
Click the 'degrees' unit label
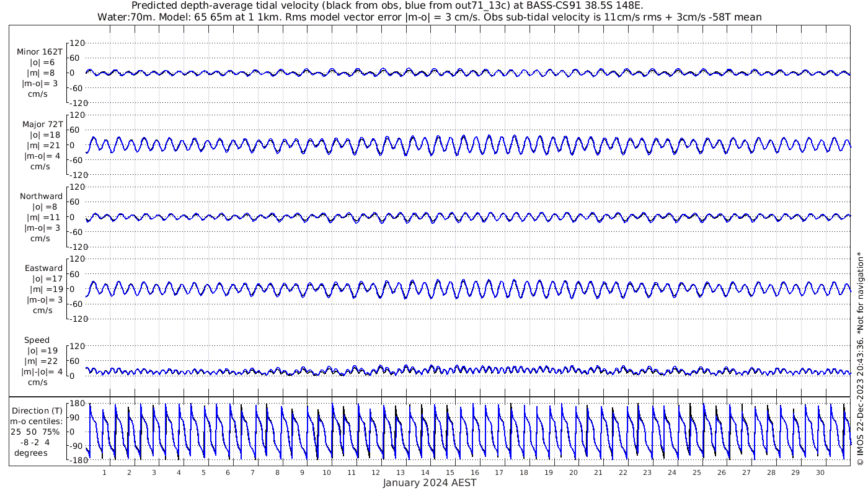tap(32, 453)
